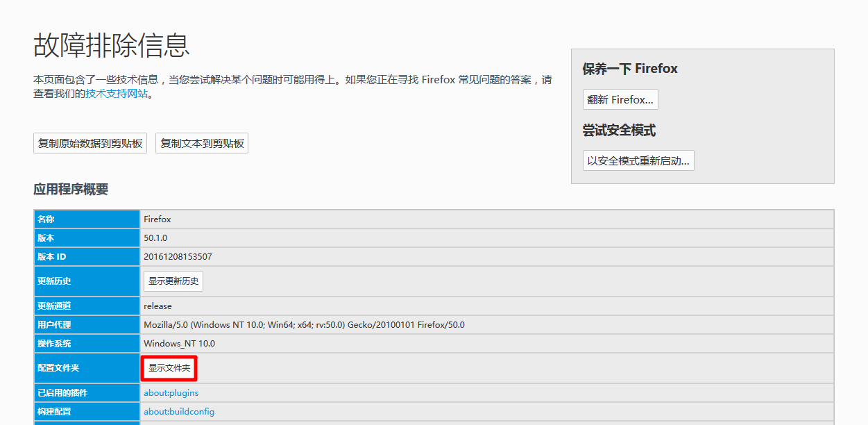Open the about:buildconfig link
This screenshot has height=425, width=868.
tap(179, 412)
